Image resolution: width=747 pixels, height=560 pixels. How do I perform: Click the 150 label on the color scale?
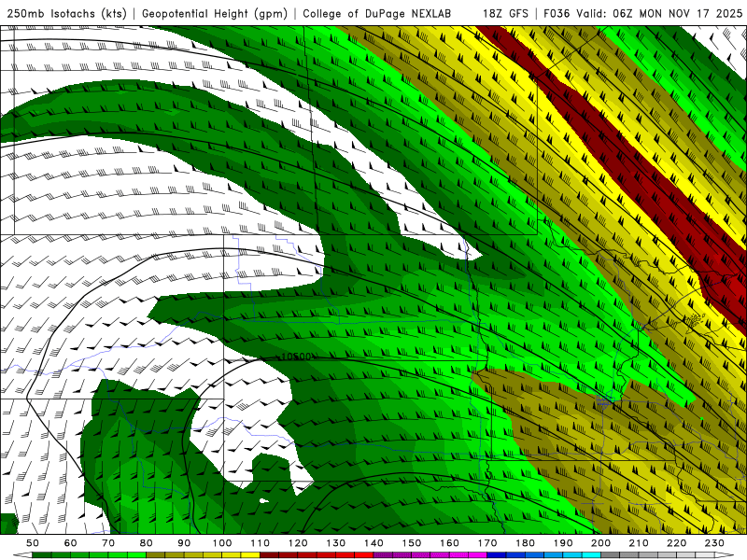tap(411, 543)
